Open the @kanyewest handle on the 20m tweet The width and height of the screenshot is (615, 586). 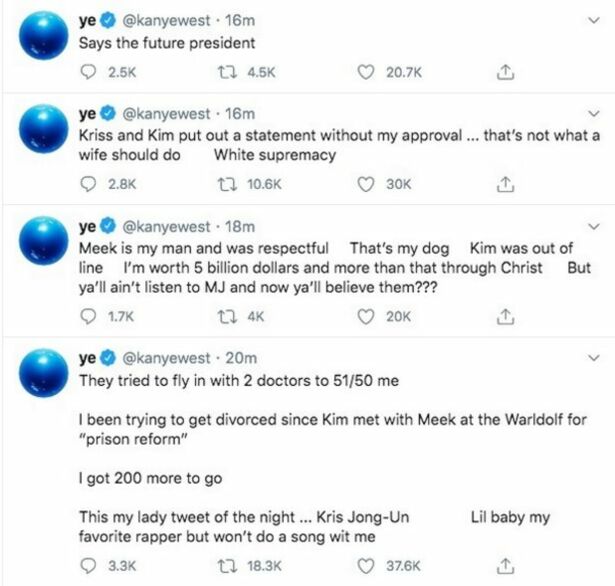[x=167, y=358]
